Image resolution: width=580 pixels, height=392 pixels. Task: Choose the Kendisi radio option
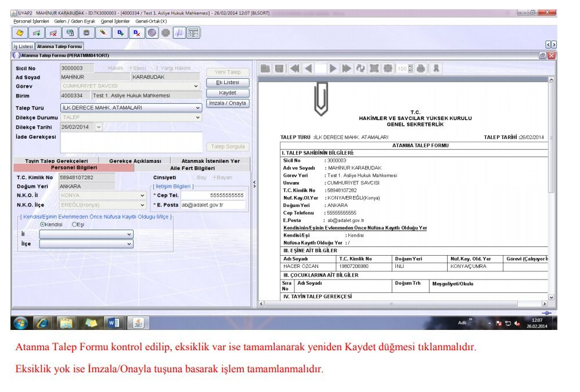pyautogui.click(x=51, y=224)
